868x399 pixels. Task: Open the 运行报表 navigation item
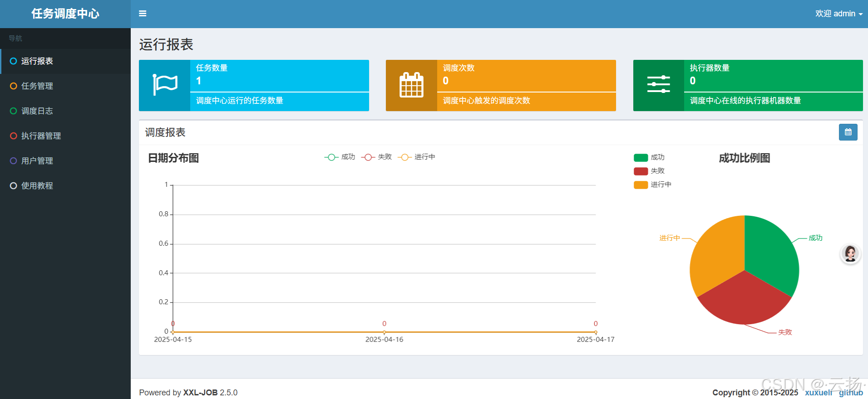click(x=65, y=61)
